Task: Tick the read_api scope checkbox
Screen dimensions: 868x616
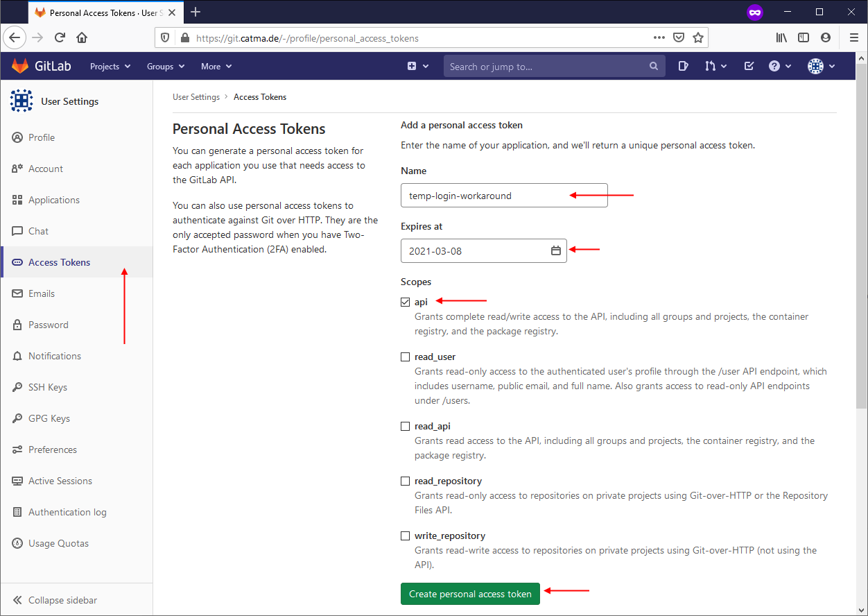Action: [x=405, y=426]
